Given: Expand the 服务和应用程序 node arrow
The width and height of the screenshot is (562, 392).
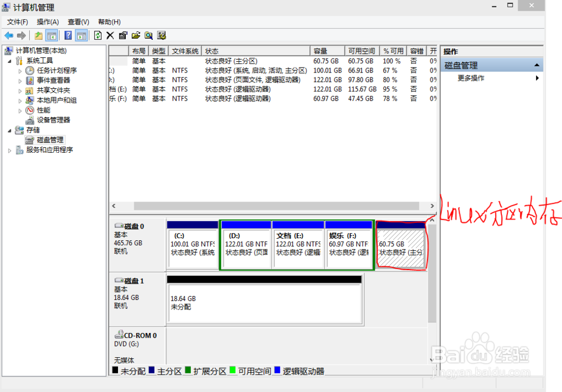Looking at the screenshot, I should click(x=10, y=151).
